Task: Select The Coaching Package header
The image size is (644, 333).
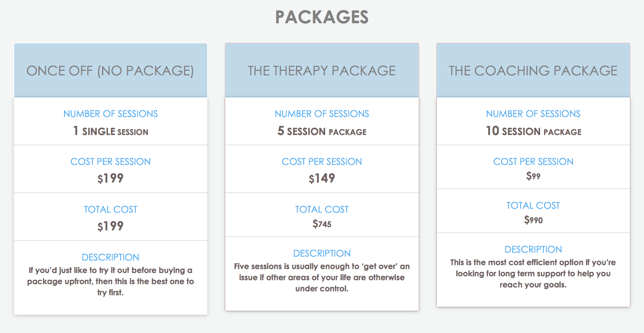Action: [533, 70]
